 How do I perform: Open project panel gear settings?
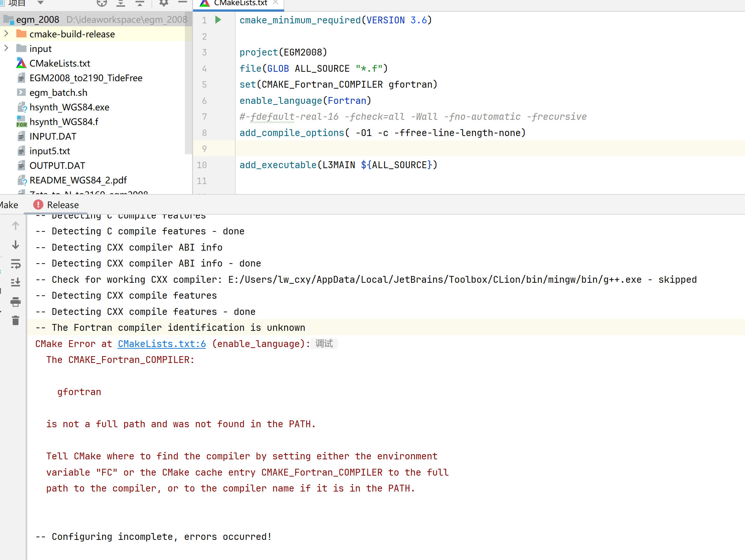click(x=164, y=3)
